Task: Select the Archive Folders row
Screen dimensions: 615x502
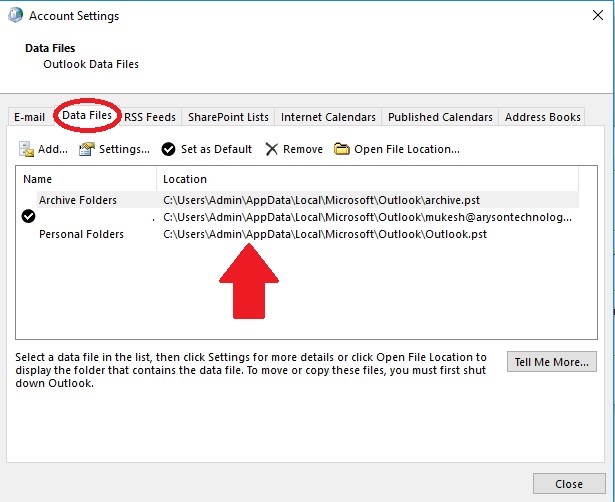Action: [x=78, y=200]
